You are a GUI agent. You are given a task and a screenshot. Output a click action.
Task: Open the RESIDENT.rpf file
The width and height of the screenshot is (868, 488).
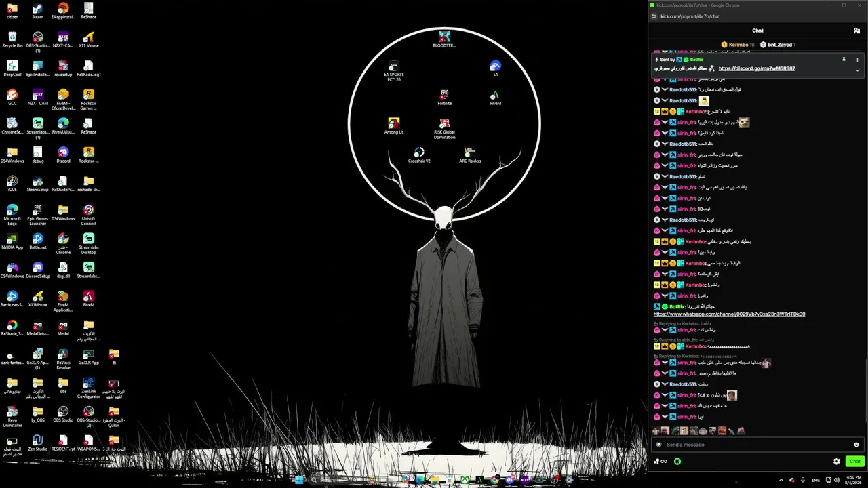click(x=63, y=443)
